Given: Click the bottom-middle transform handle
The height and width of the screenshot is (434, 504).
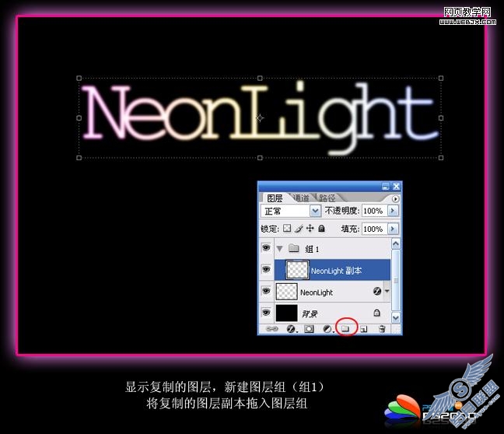Looking at the screenshot, I should coord(260,158).
